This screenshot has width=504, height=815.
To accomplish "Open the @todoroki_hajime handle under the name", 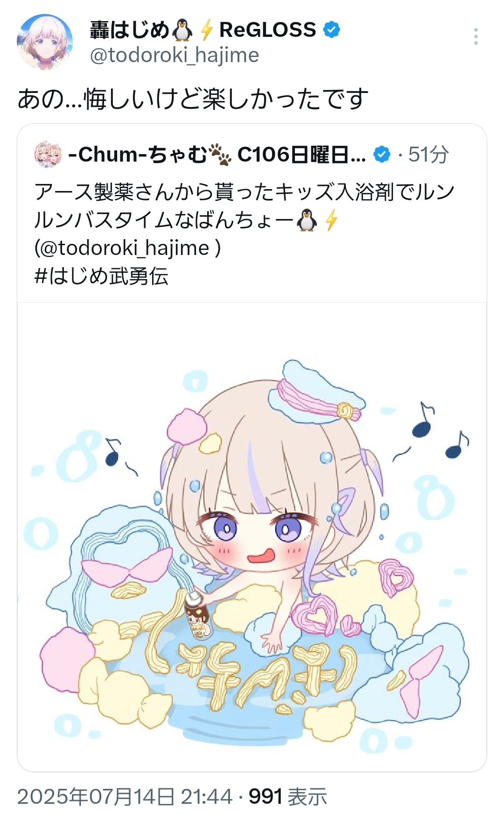I will tap(175, 56).
